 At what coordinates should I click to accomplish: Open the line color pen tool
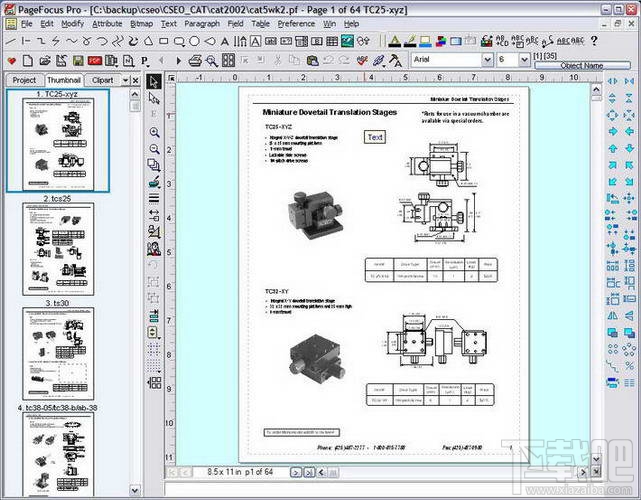tap(410, 41)
